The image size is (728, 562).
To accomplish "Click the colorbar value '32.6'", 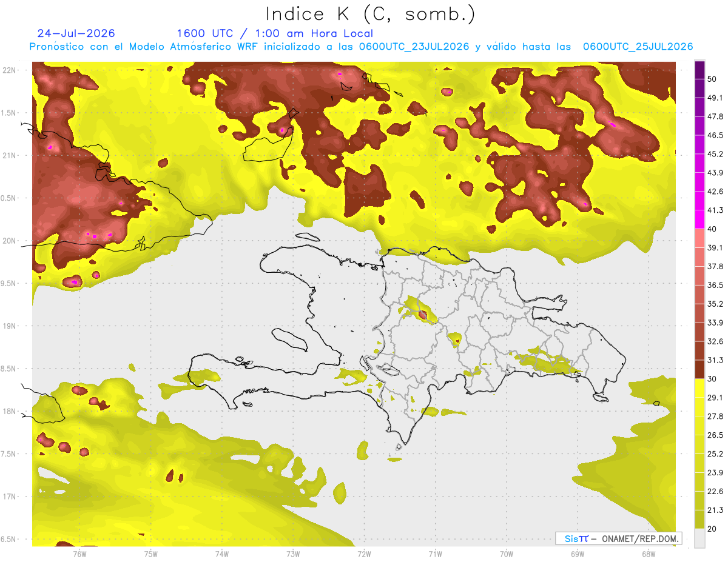I will point(715,341).
